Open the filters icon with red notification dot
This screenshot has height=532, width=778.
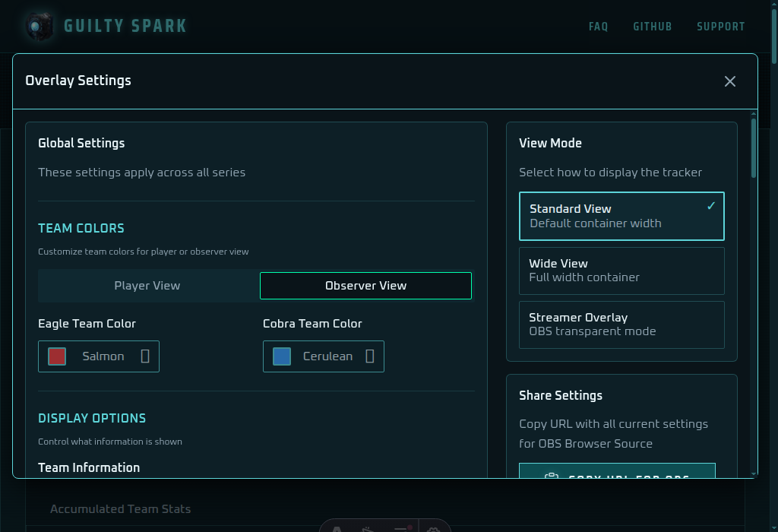pos(400,530)
